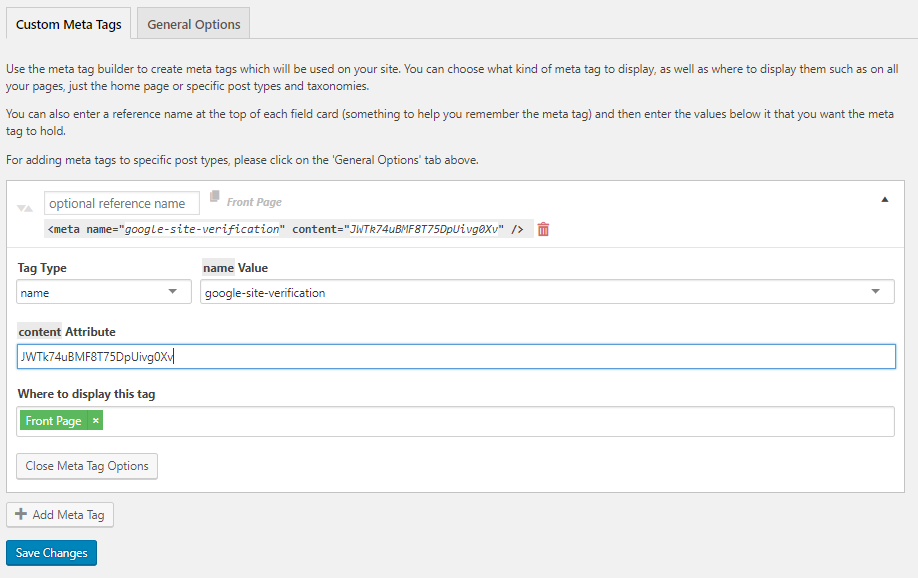The height and width of the screenshot is (578, 918).
Task: Click the Close Meta Tag Options button
Action: 86,465
